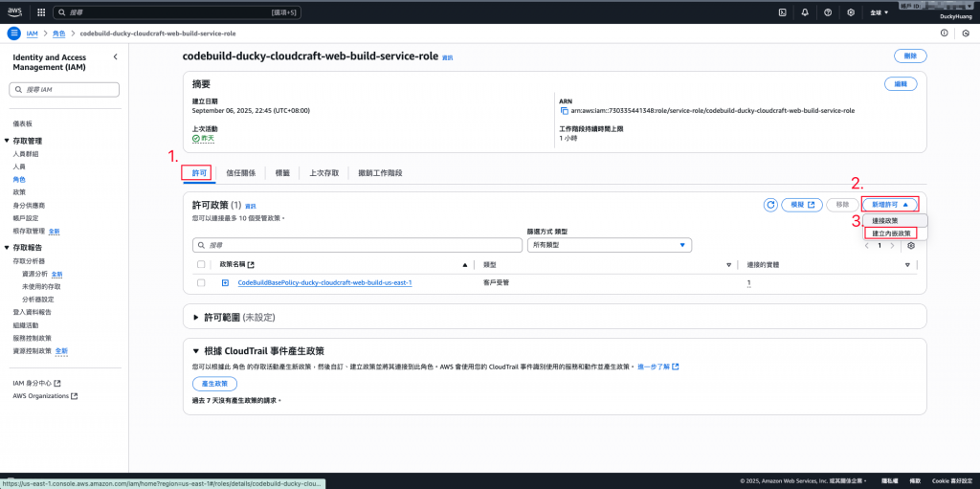
Task: Refresh the permissions policies list
Action: click(x=770, y=205)
